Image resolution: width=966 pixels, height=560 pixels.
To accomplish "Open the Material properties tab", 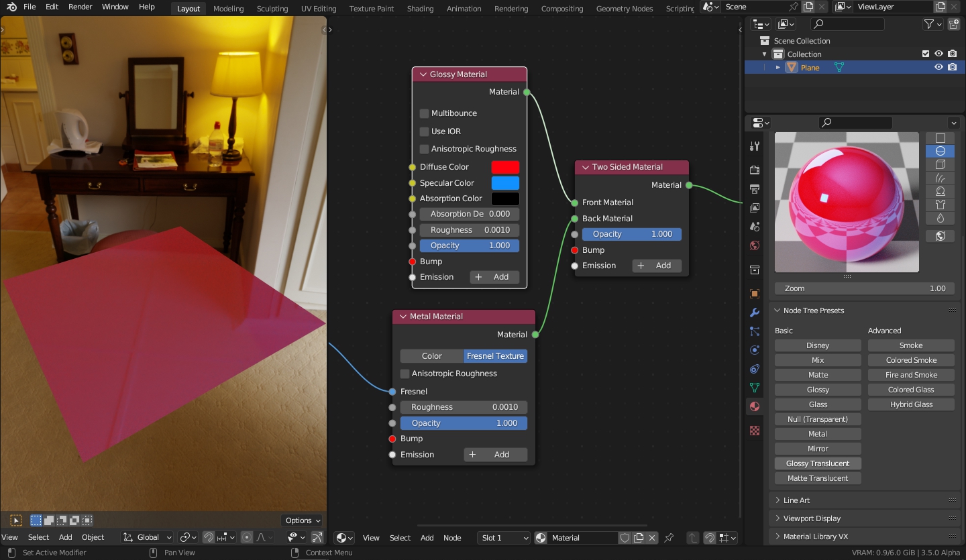I will point(755,406).
